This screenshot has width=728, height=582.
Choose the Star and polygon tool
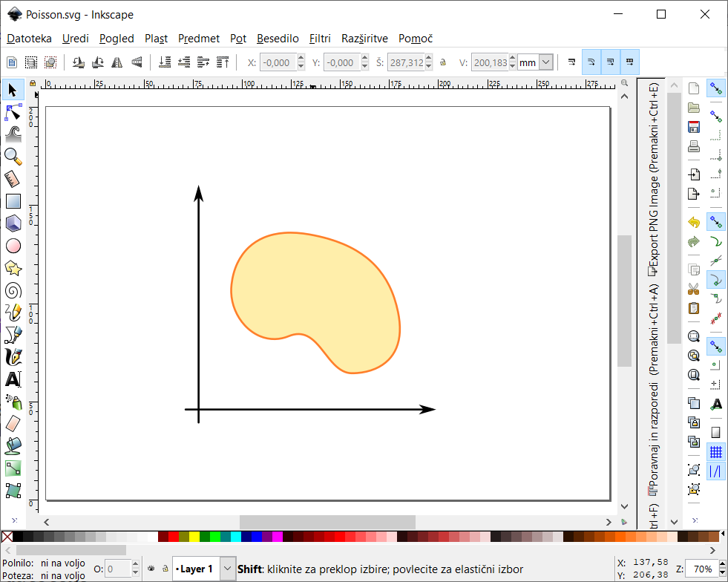[x=13, y=268]
